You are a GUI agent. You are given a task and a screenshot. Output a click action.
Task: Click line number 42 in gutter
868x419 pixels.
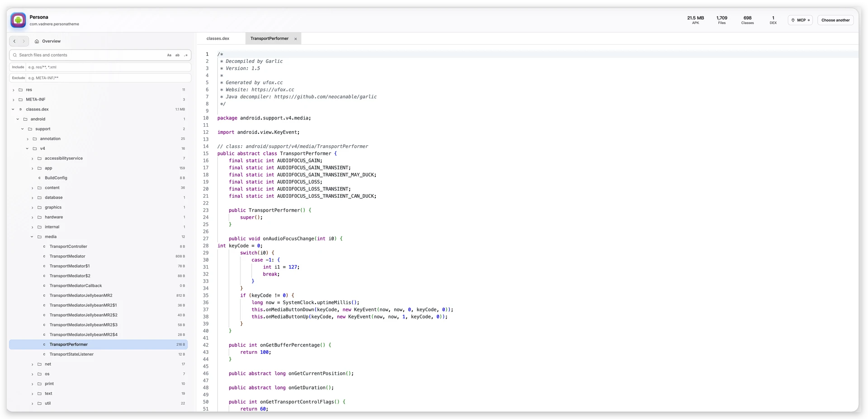[206, 345]
